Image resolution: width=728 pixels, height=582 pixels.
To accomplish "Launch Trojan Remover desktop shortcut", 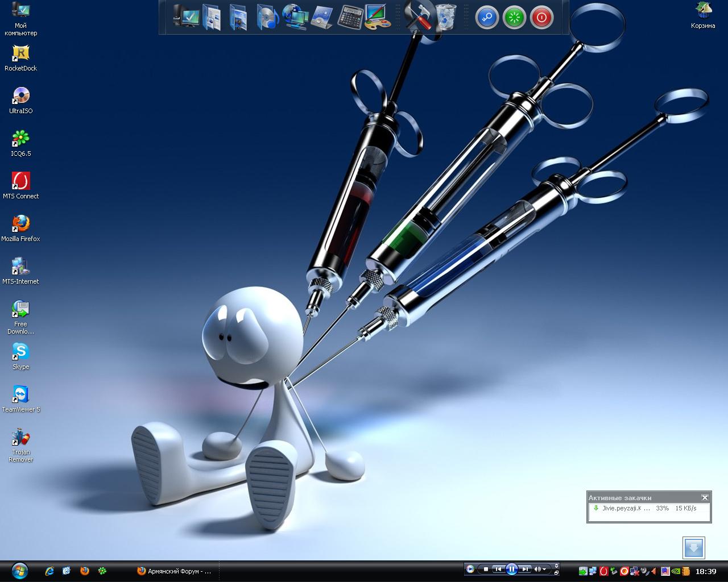I will tap(20, 438).
